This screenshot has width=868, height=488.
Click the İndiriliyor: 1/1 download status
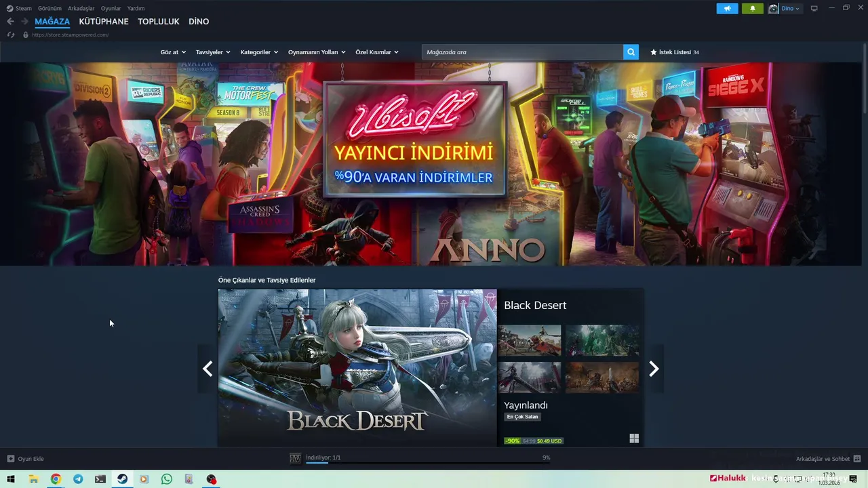(323, 457)
